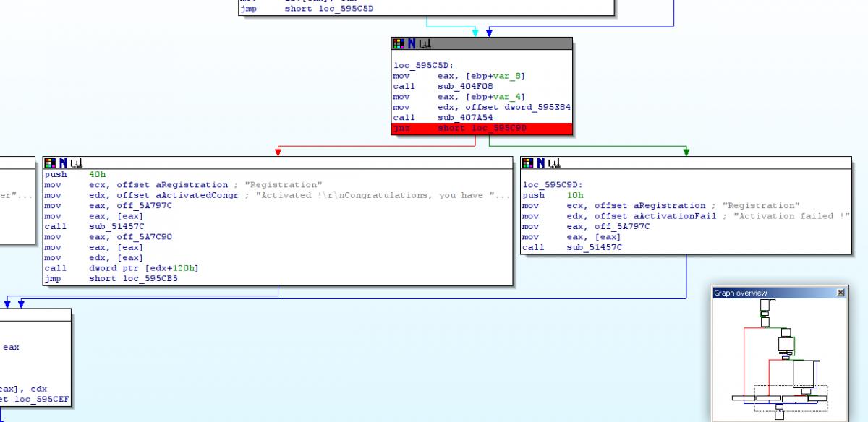Click topmost node in the Graph overview map
The width and height of the screenshot is (868, 422).
765,303
